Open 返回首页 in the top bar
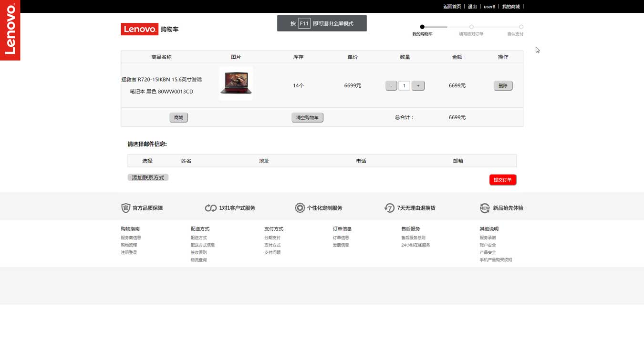Image resolution: width=644 pixels, height=362 pixels. [x=452, y=7]
